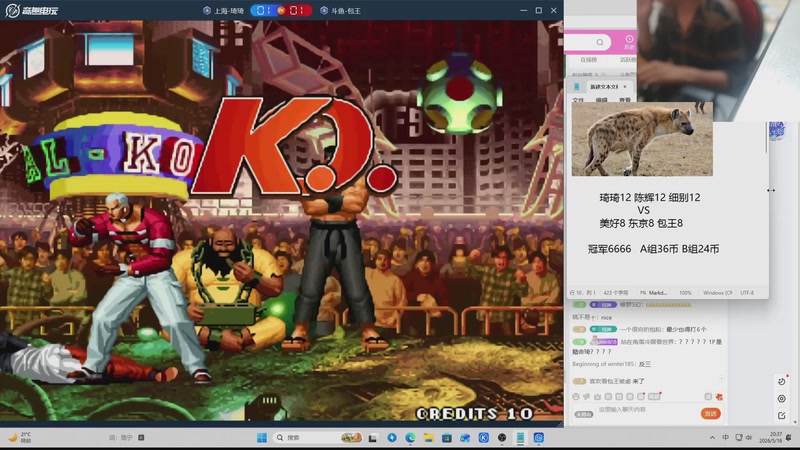Switch to the 在线榜 tab
800x450 pixels.
(588, 60)
